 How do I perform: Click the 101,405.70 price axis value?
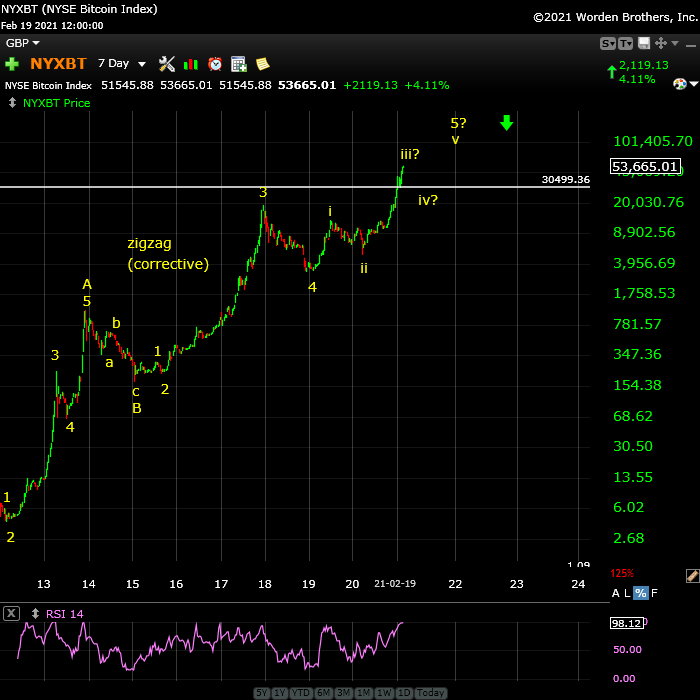coord(653,141)
